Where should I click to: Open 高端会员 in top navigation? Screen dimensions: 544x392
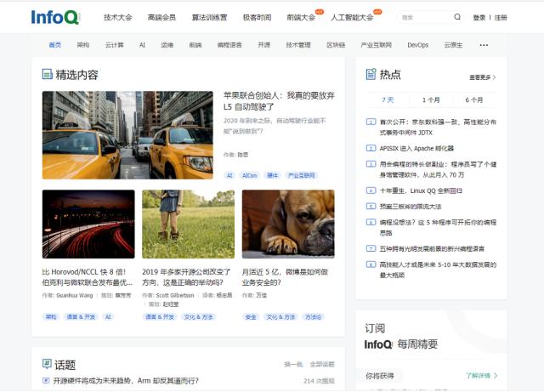161,17
